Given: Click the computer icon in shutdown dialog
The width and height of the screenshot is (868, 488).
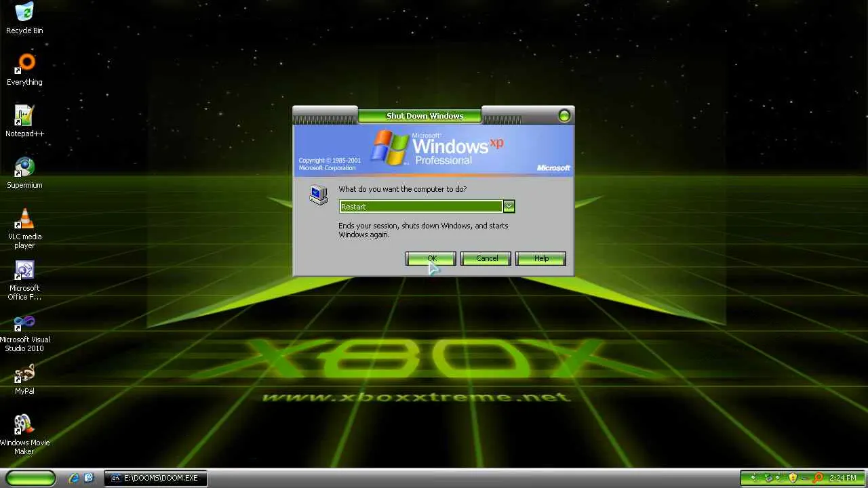Looking at the screenshot, I should click(318, 195).
